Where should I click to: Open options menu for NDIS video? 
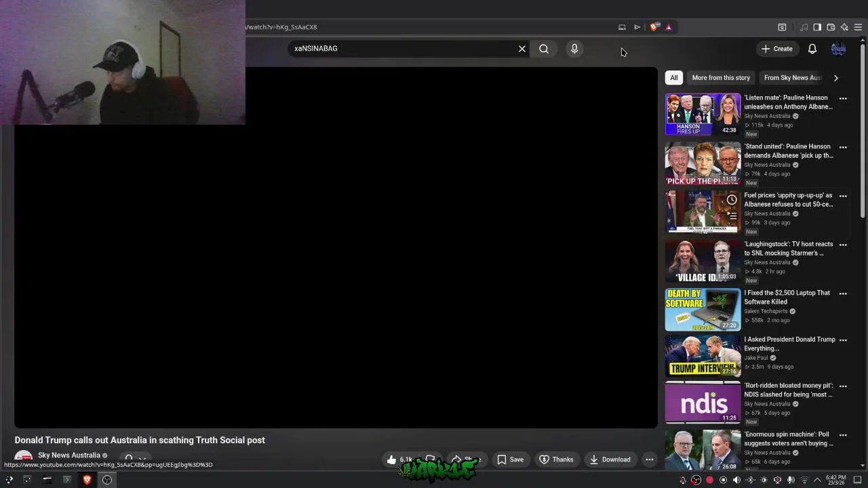[843, 386]
